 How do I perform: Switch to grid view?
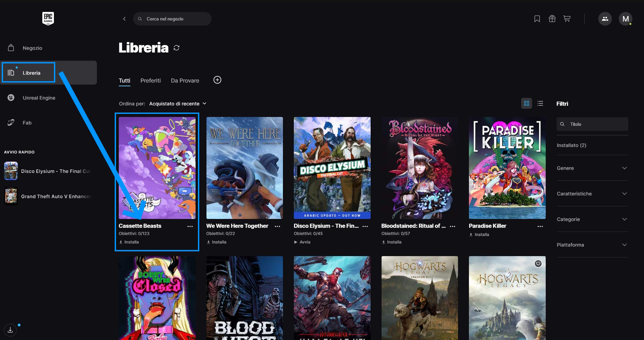tap(526, 103)
